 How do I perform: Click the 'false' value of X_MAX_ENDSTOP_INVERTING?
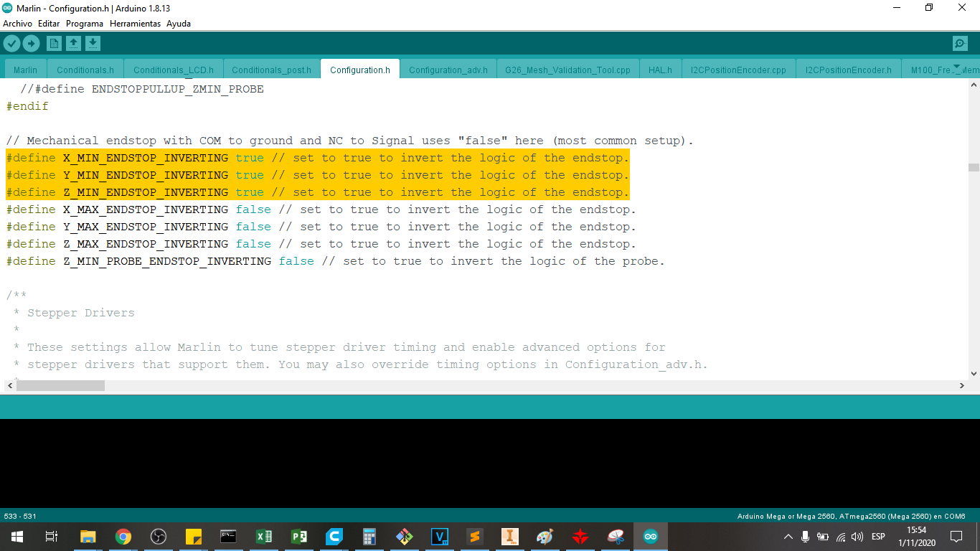coord(253,209)
